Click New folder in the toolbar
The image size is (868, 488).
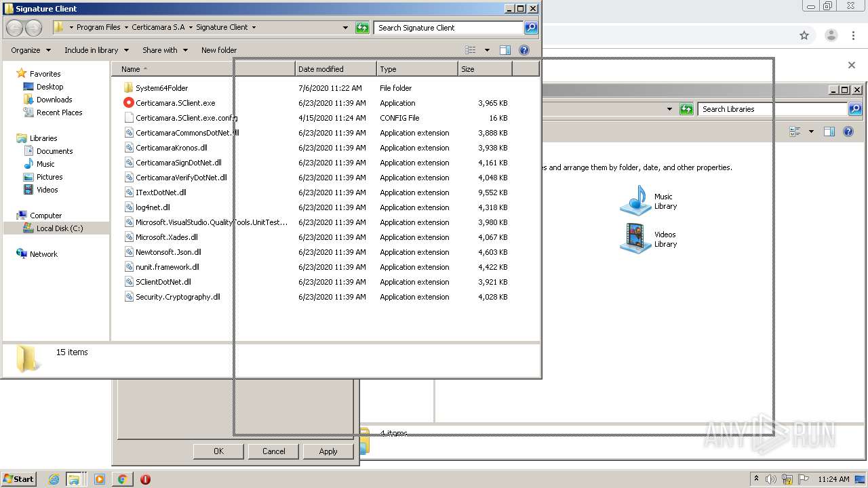click(219, 50)
